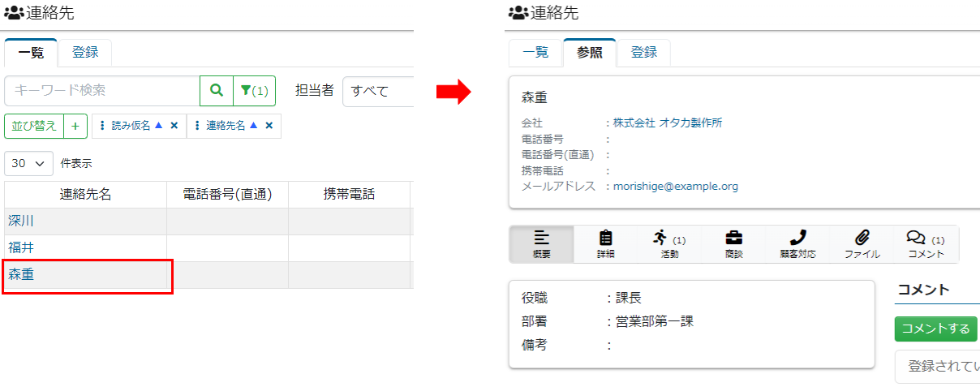This screenshot has height=387, width=980.
Task: Select the 登録 tab in right panel
Action: click(644, 53)
